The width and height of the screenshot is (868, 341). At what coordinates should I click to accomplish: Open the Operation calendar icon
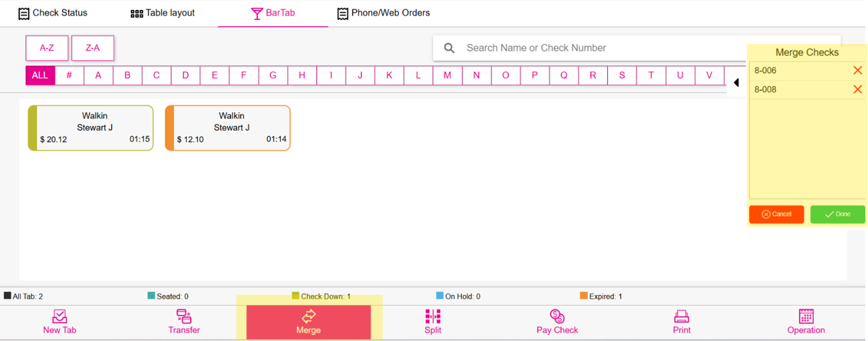click(806, 316)
